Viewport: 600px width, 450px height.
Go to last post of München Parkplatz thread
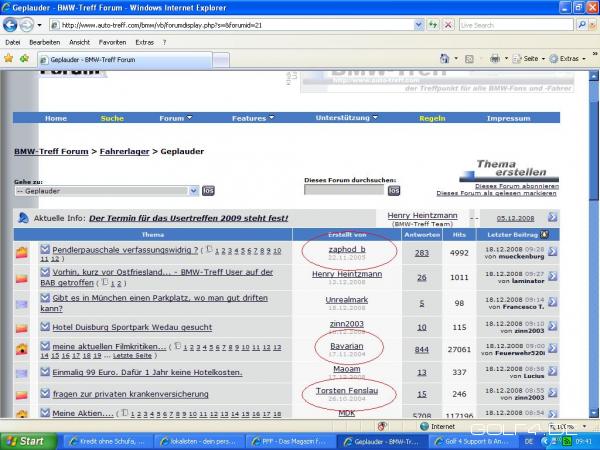tap(553, 302)
